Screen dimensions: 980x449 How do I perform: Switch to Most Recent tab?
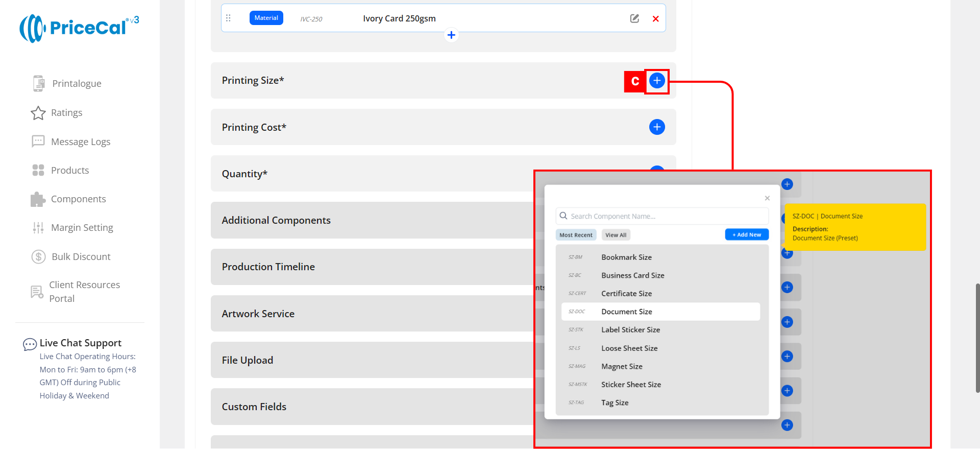point(576,235)
